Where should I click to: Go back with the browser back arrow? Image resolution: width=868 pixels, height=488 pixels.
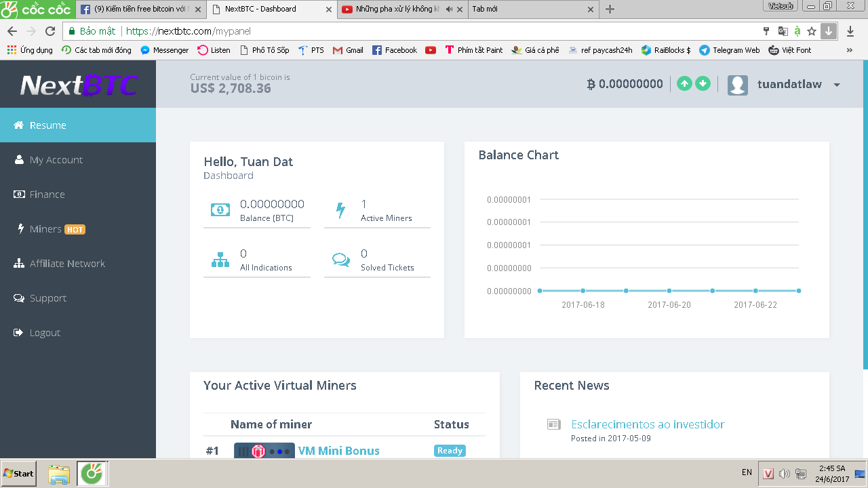tap(12, 31)
